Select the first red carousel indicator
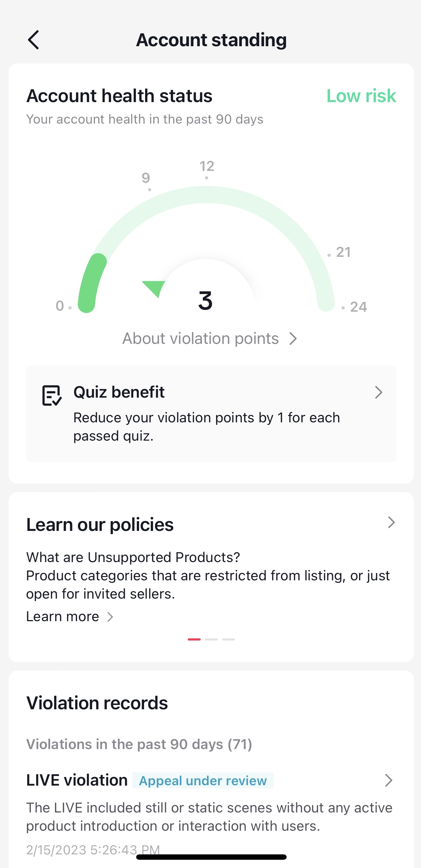The height and width of the screenshot is (868, 421). click(x=194, y=639)
